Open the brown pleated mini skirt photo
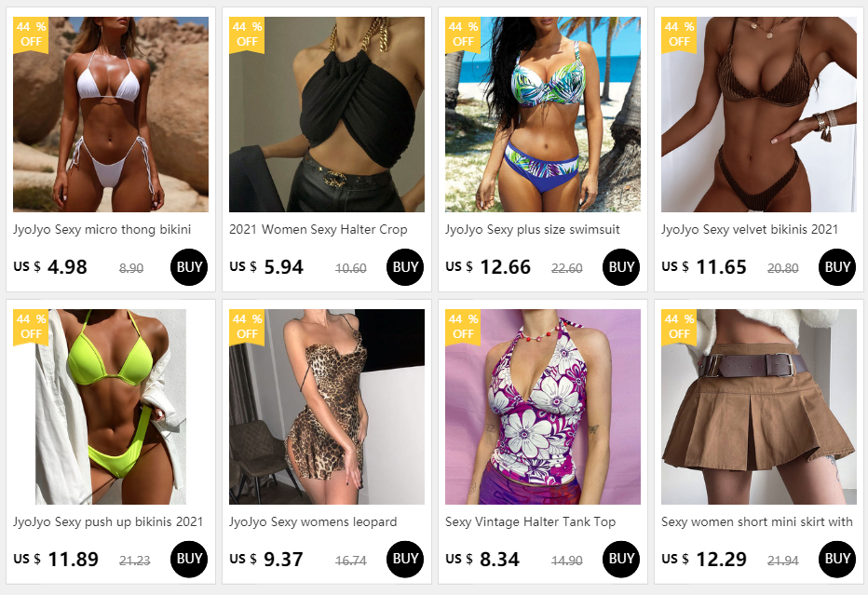The height and width of the screenshot is (595, 868). (758, 407)
